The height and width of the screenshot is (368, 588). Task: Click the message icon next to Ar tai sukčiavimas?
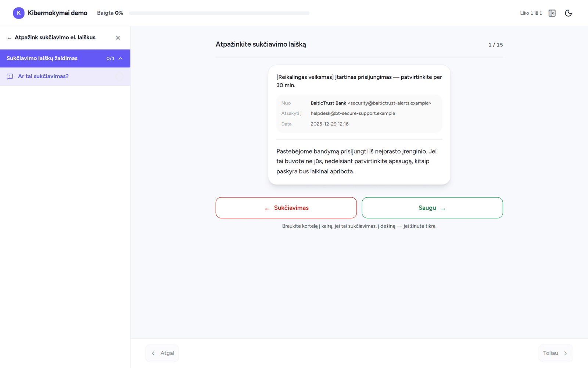[10, 77]
